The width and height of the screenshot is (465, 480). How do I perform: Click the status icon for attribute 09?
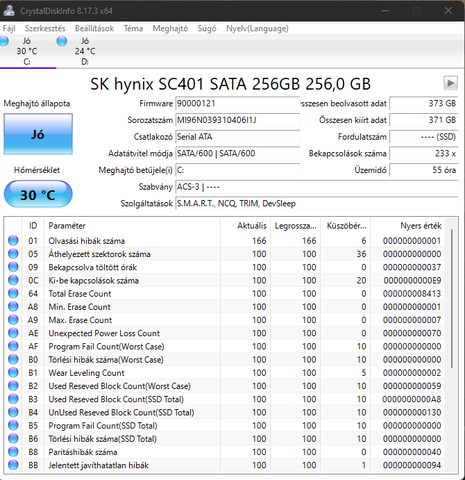[13, 267]
